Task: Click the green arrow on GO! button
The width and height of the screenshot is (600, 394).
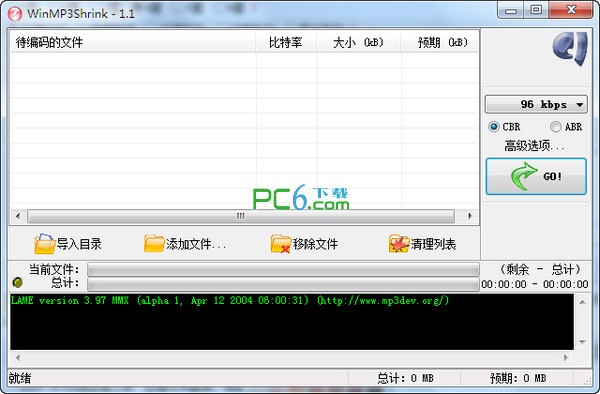Action: tap(524, 176)
